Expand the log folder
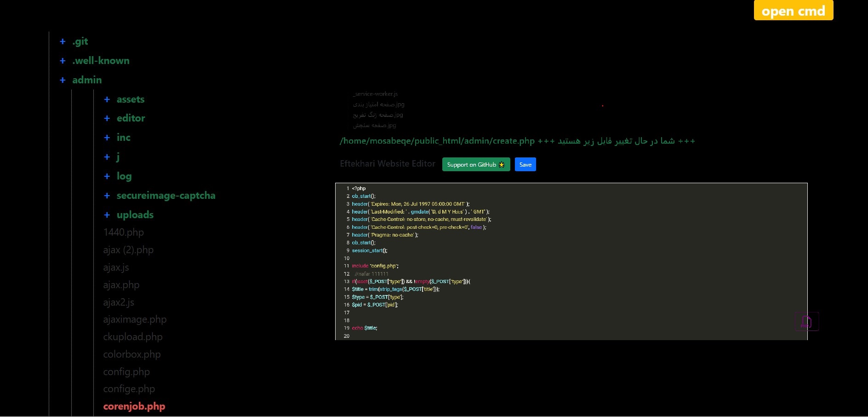The image size is (868, 417). tap(107, 176)
